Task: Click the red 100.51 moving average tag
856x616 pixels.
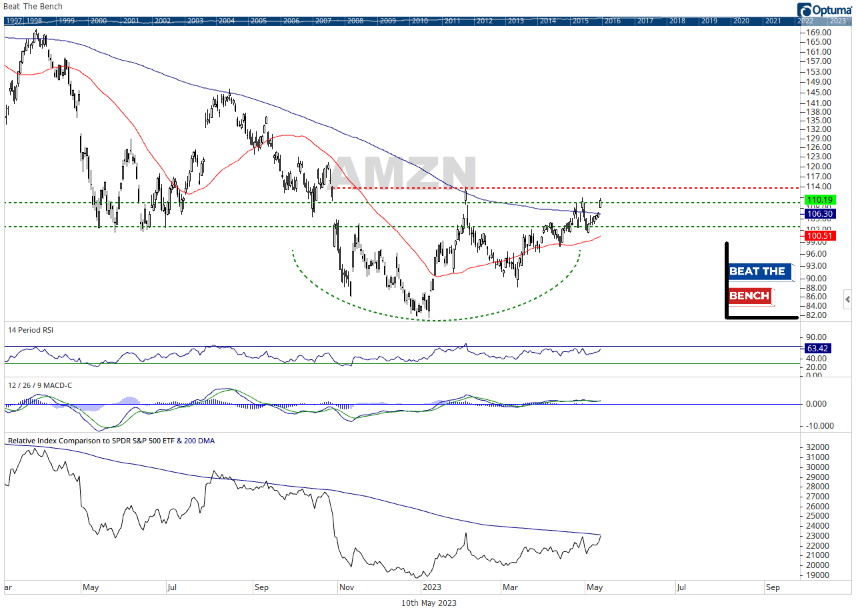Action: [x=821, y=236]
